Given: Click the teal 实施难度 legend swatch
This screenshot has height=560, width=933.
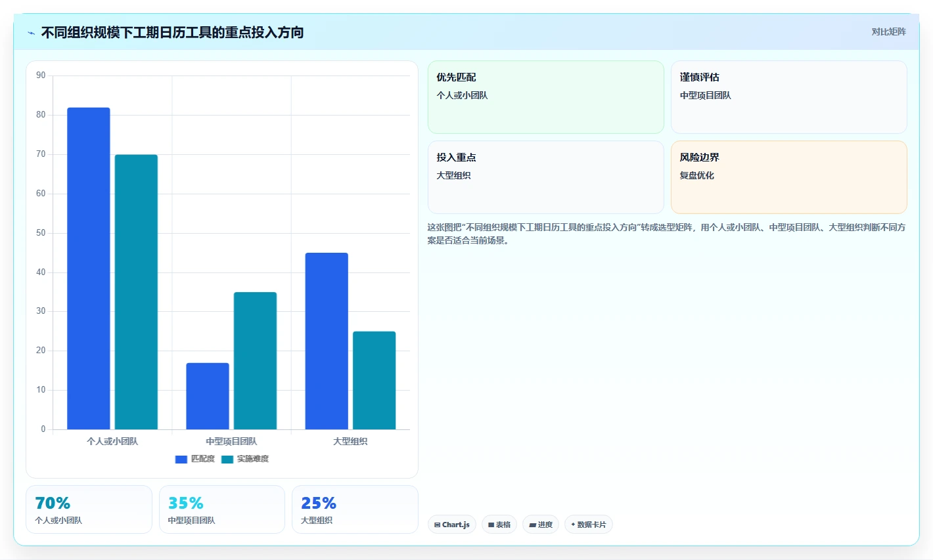Looking at the screenshot, I should 227,459.
